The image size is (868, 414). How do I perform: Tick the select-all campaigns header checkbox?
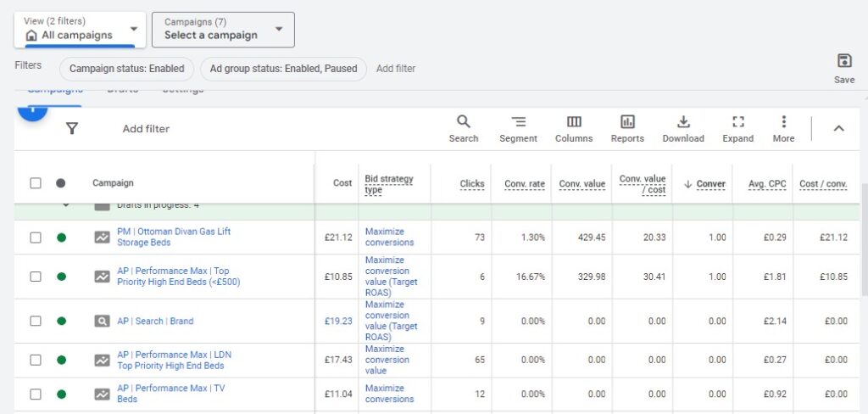[x=36, y=183]
